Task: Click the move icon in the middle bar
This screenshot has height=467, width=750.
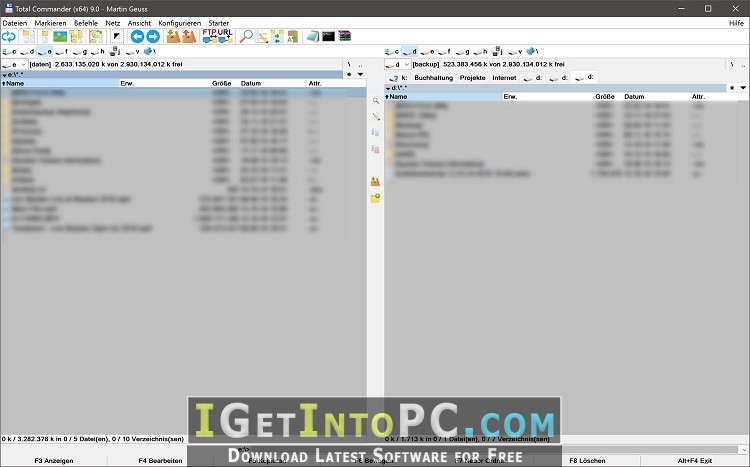Action: pyautogui.click(x=375, y=149)
